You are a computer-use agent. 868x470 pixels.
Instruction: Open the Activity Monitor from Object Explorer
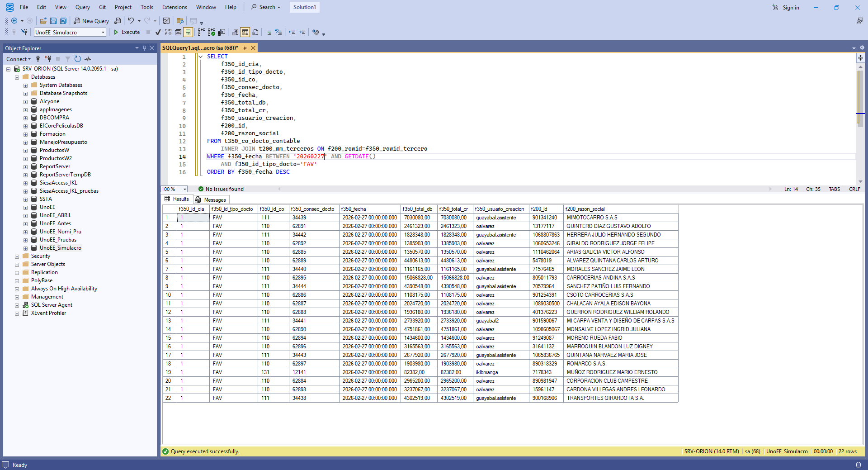pyautogui.click(x=88, y=59)
